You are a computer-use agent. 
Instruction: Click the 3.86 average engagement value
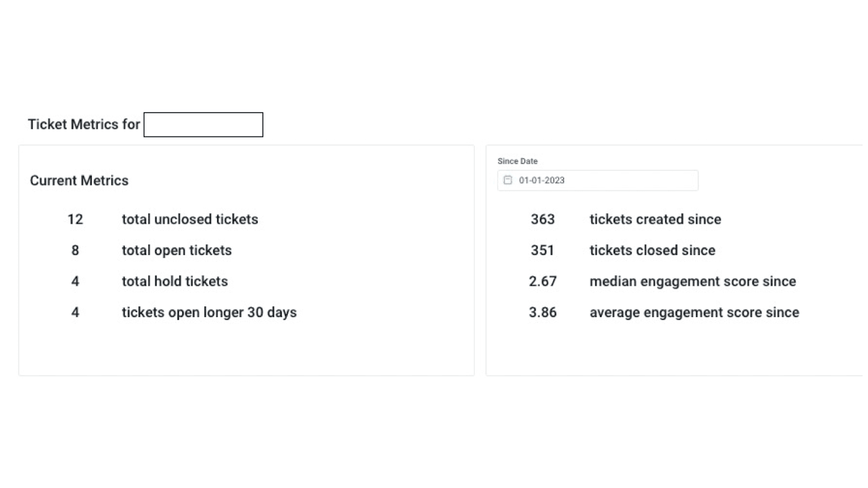542,312
